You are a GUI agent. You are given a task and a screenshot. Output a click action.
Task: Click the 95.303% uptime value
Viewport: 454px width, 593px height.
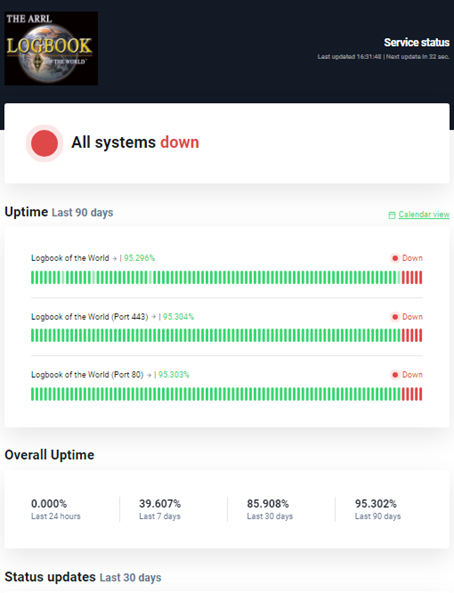174,374
